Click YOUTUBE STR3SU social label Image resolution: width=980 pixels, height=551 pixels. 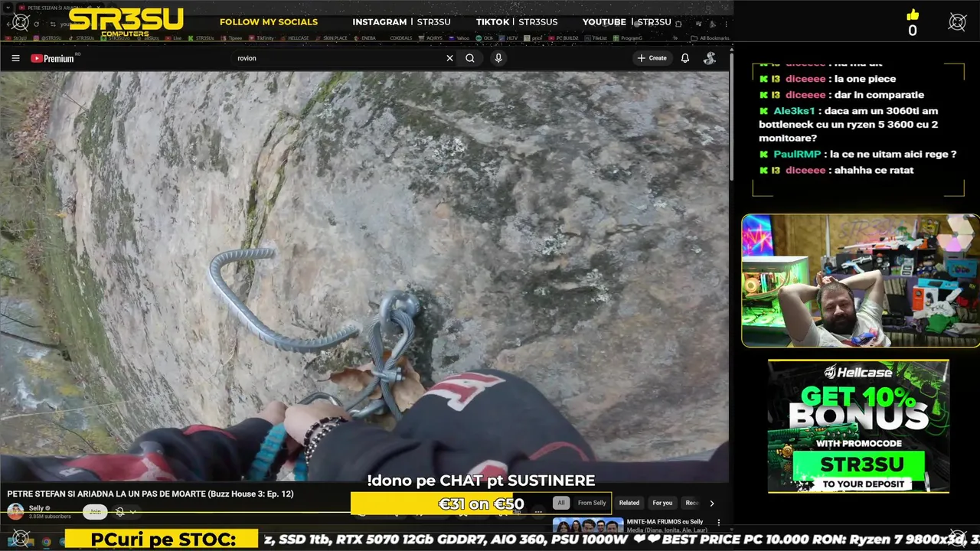[627, 21]
